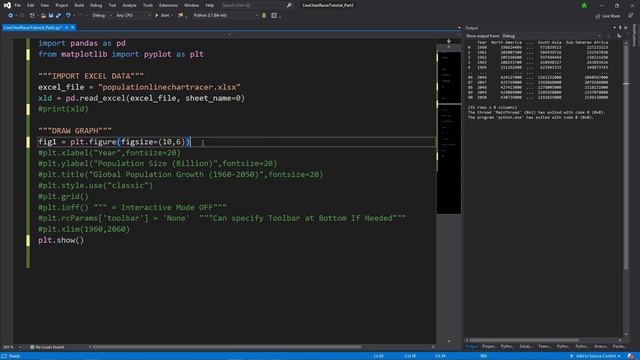The image size is (640, 360).
Task: Open the Any CPU platform dropdown
Action: 133,16
